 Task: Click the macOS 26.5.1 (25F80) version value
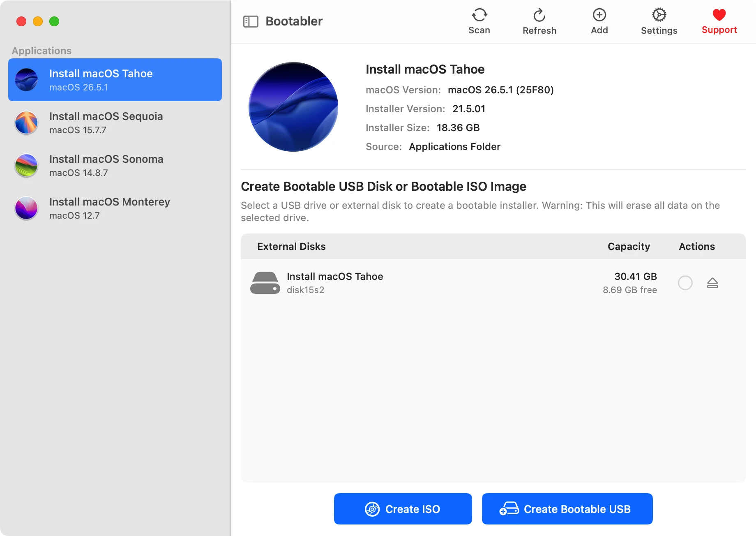pos(501,90)
